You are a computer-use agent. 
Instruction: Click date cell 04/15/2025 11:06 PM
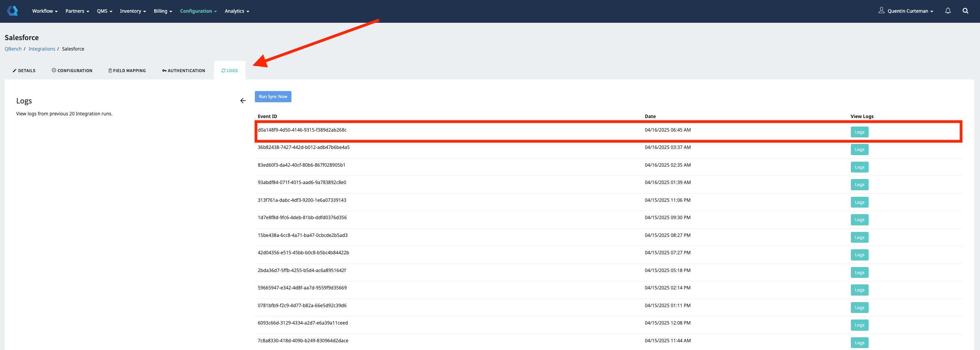point(668,200)
